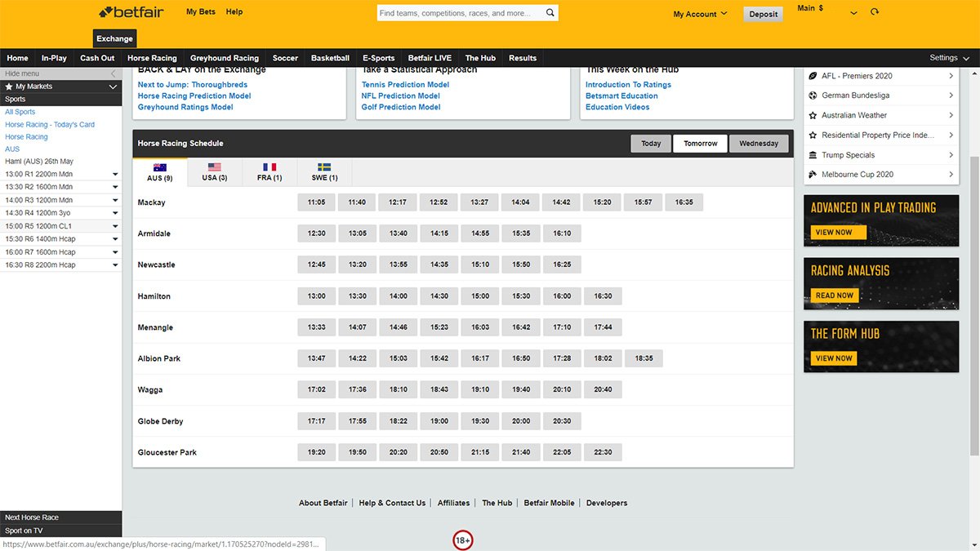
Task: Click the Melbourne Cup 2020 horse icon
Action: tap(811, 174)
